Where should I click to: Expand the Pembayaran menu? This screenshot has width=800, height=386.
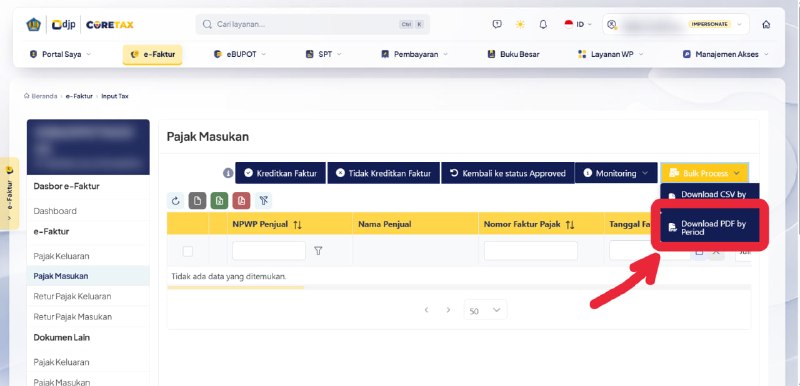[x=415, y=54]
